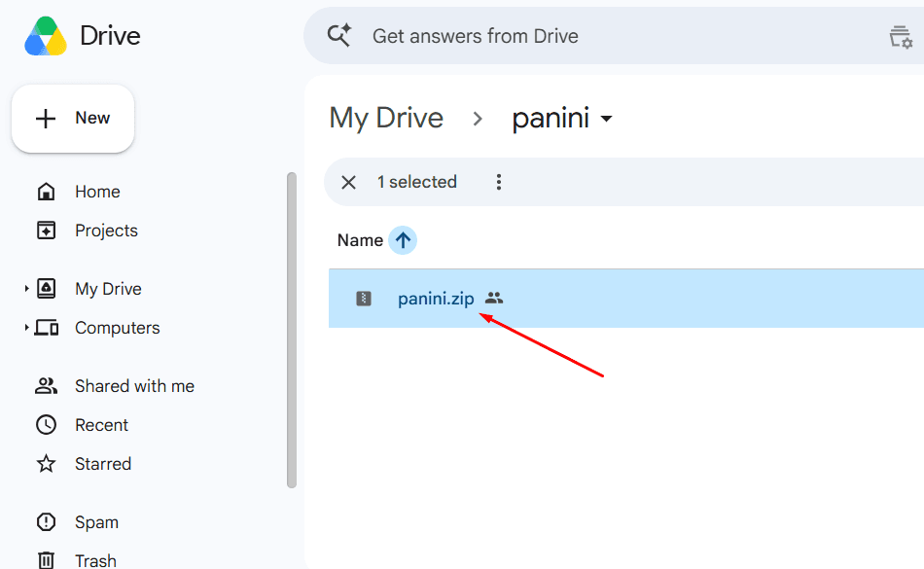Click the search sparkle icon
The image size is (924, 569).
[339, 35]
